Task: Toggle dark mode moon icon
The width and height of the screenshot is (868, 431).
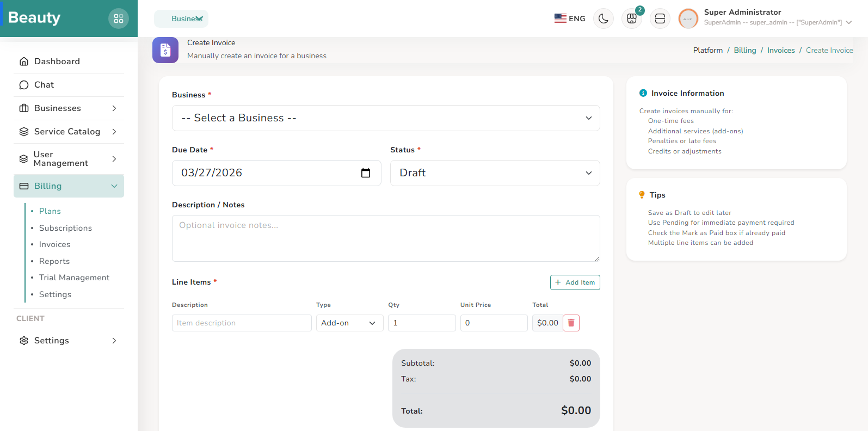Action: [604, 19]
